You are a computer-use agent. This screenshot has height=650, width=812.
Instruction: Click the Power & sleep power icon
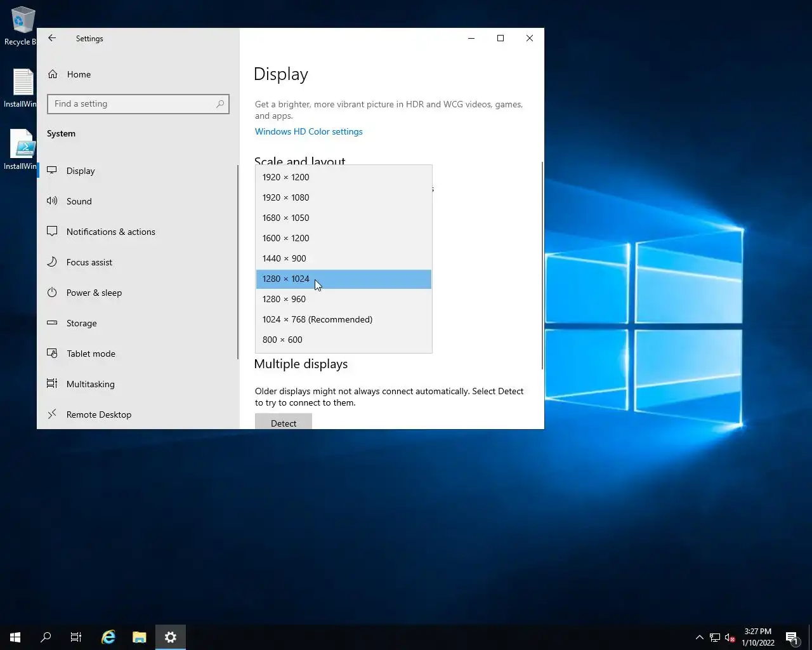[x=52, y=292]
